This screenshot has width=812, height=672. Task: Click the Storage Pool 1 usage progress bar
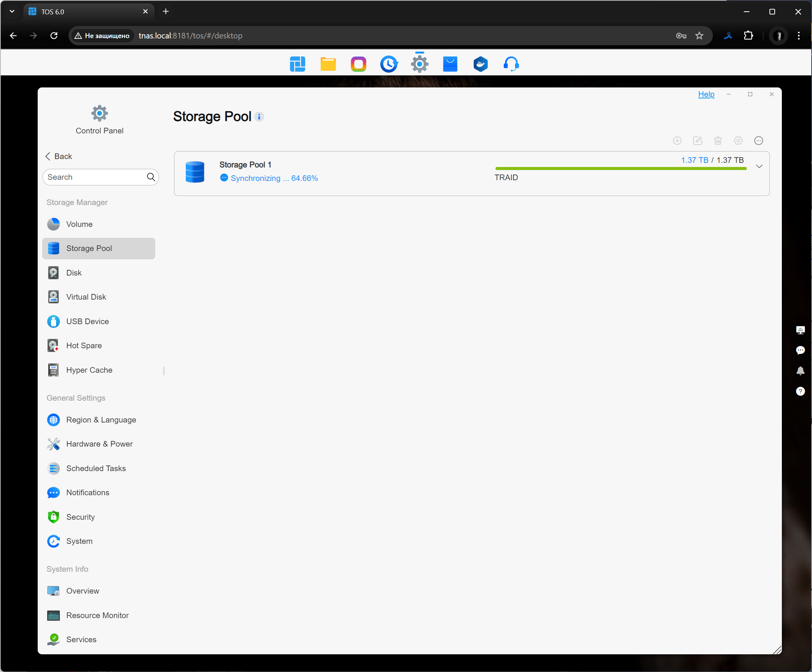(x=621, y=168)
